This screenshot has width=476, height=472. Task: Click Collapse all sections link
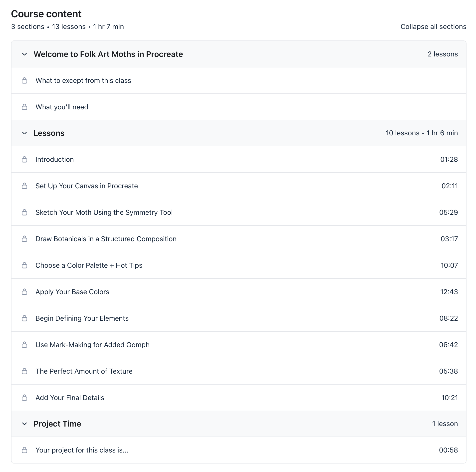[x=433, y=27]
